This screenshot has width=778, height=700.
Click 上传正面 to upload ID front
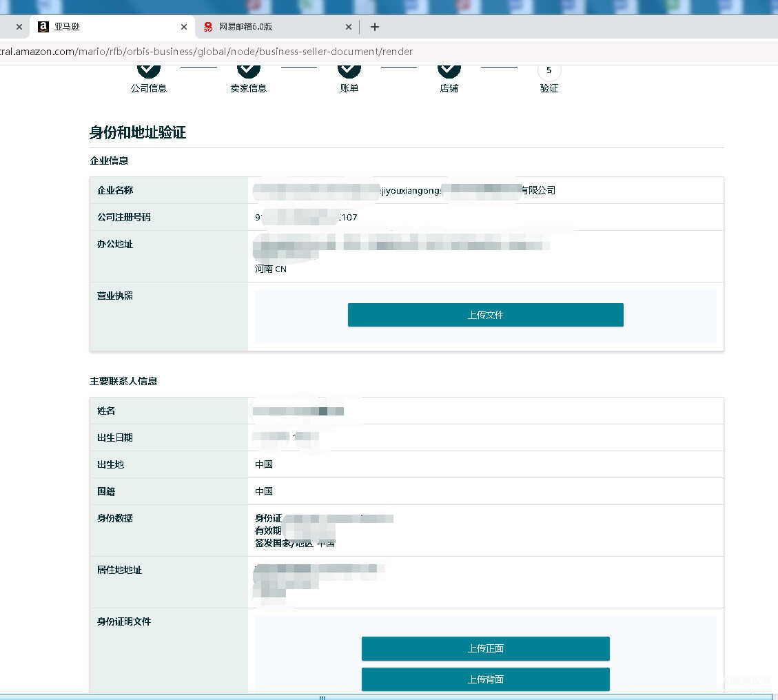pyautogui.click(x=485, y=648)
